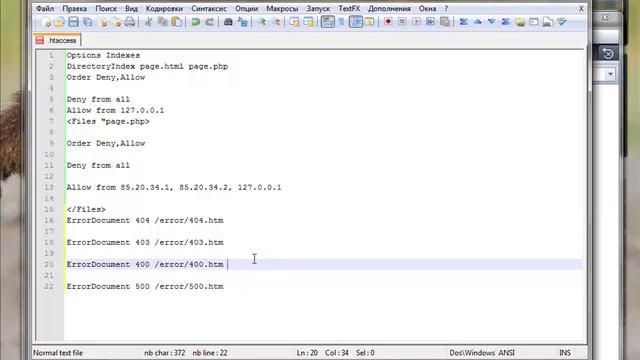This screenshot has width=640, height=360.
Task: Click ANSI encoding in status bar
Action: tap(507, 353)
